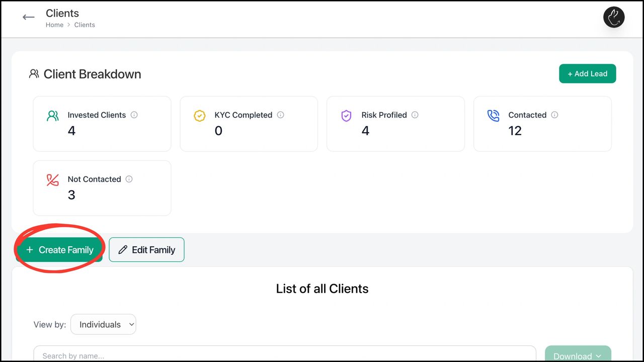Click the circled Create Family button

60,249
